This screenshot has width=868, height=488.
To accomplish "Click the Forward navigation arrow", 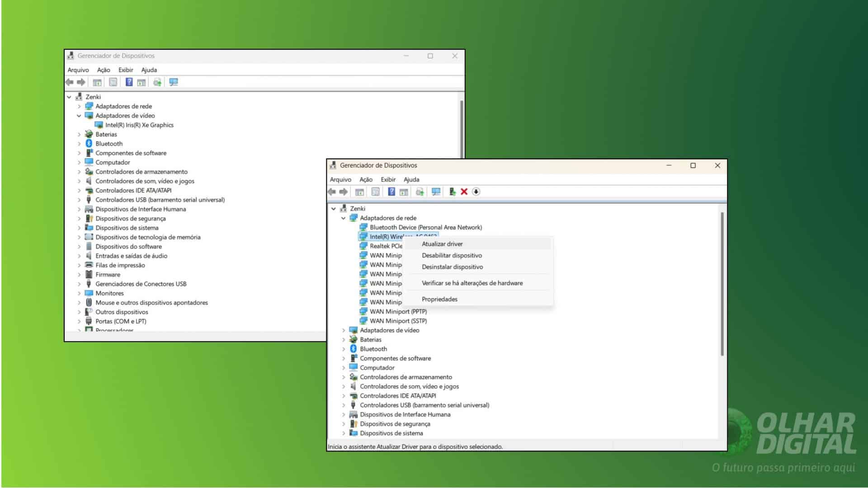I will point(344,192).
